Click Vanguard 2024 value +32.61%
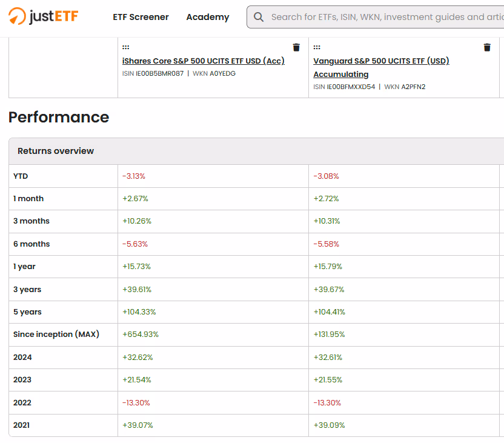Viewport: 504px width, 443px height. click(328, 357)
